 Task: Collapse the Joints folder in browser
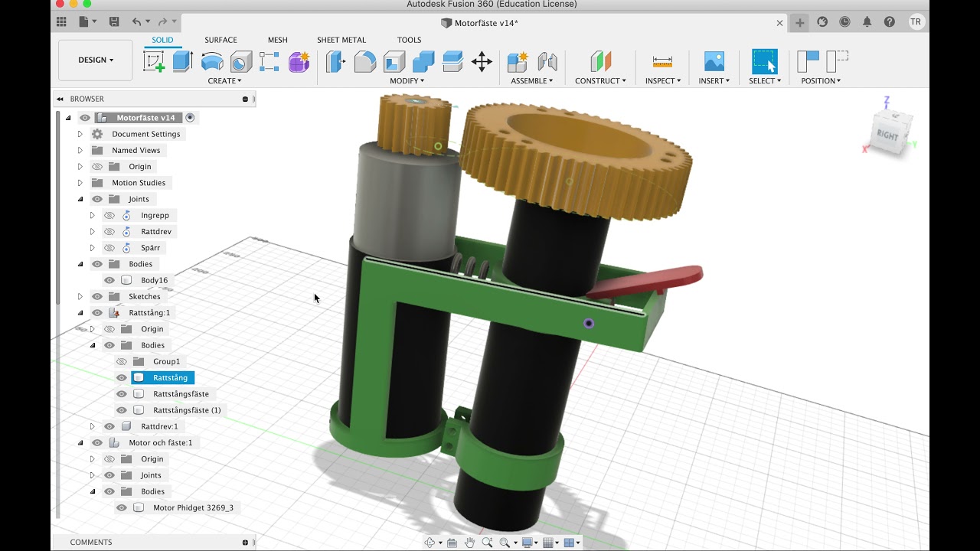click(x=80, y=199)
